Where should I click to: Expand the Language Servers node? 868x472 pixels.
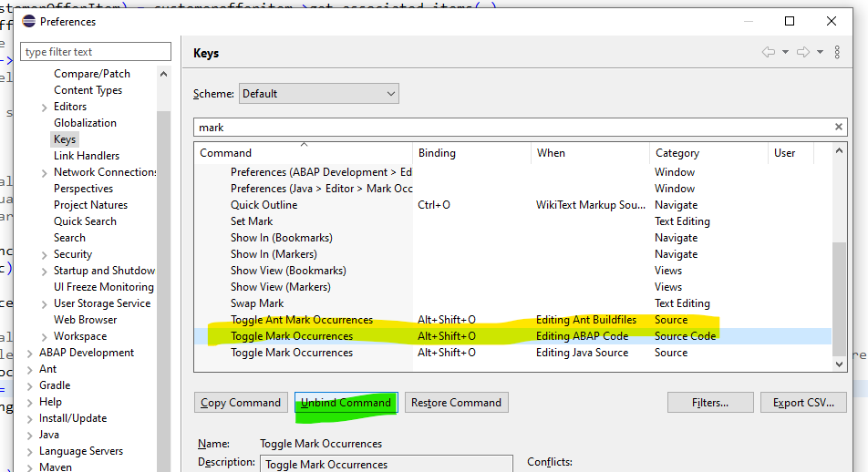click(30, 452)
